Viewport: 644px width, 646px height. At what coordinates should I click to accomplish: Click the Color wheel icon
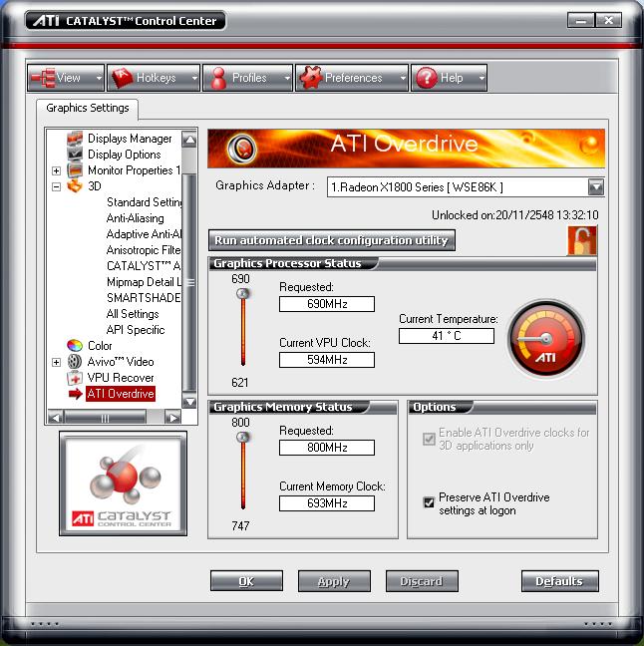tap(75, 346)
